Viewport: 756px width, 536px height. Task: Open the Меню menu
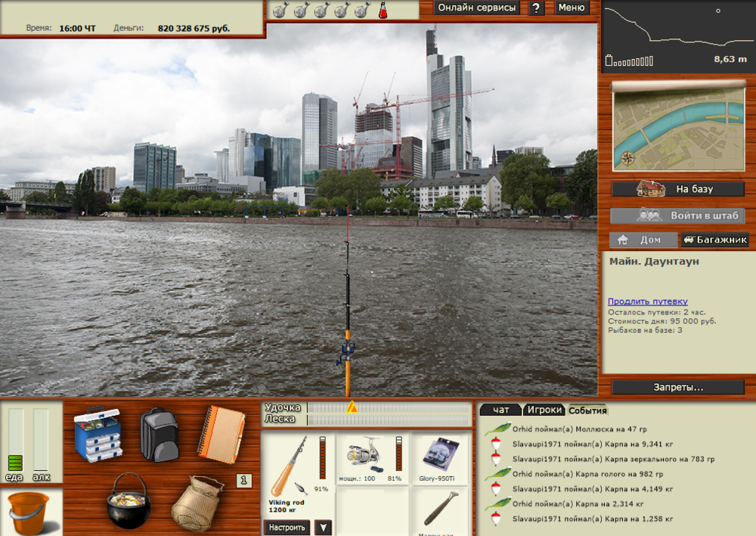(x=572, y=8)
